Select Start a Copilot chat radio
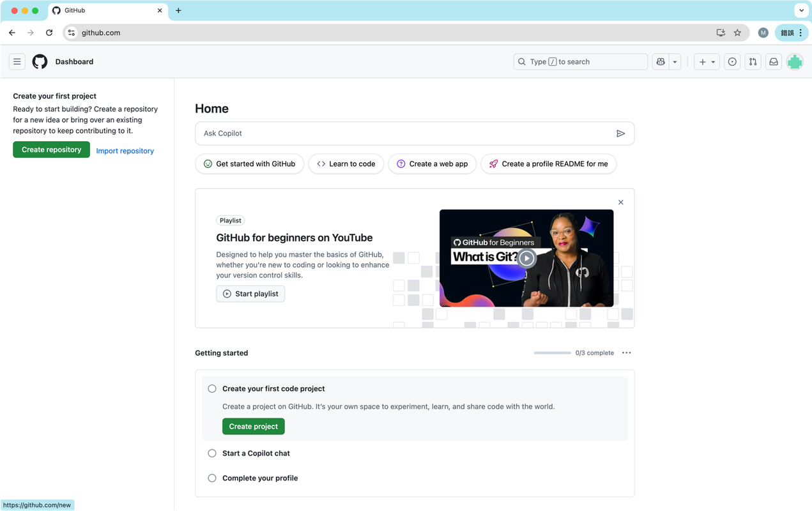The image size is (812, 511). [x=212, y=453]
